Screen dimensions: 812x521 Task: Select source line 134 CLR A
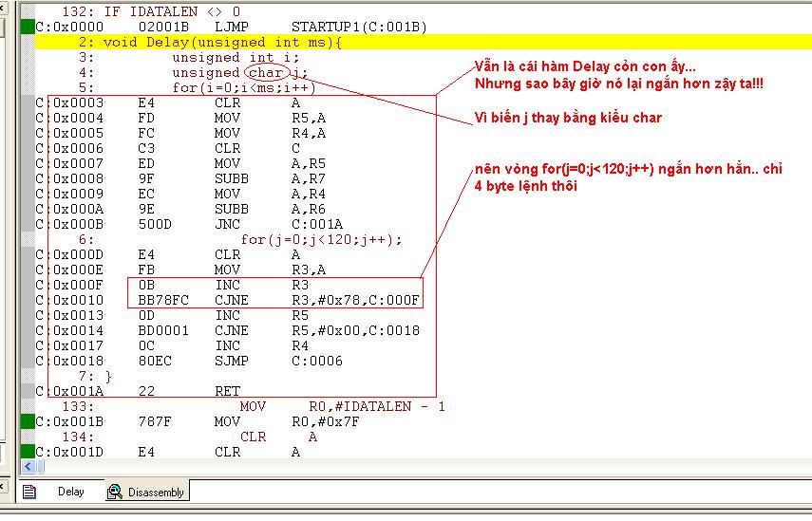pos(190,437)
